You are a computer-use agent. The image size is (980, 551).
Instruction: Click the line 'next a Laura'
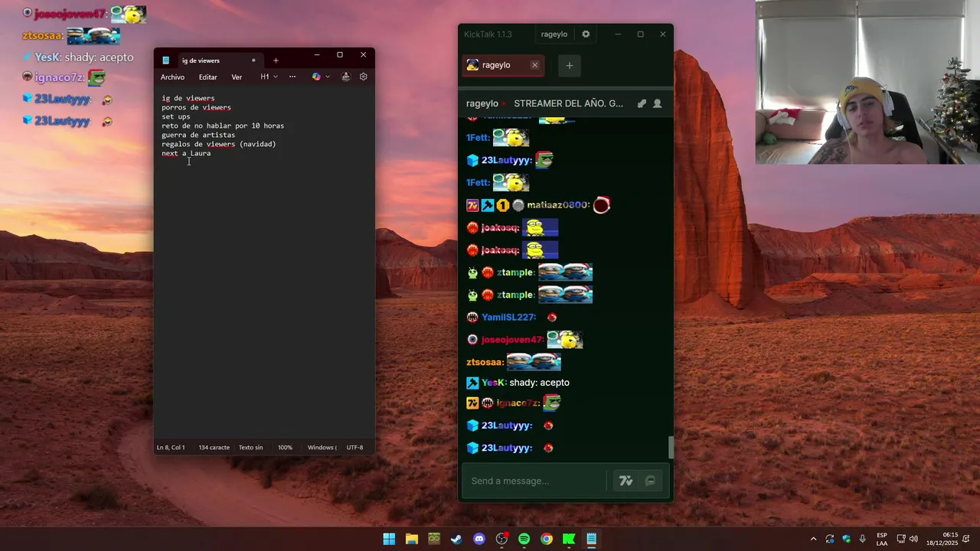pyautogui.click(x=186, y=153)
